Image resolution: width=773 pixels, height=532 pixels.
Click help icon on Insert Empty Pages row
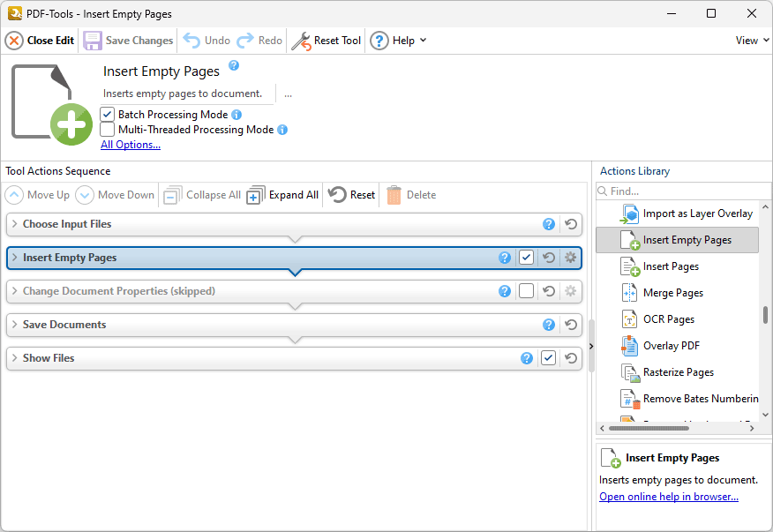[505, 258]
